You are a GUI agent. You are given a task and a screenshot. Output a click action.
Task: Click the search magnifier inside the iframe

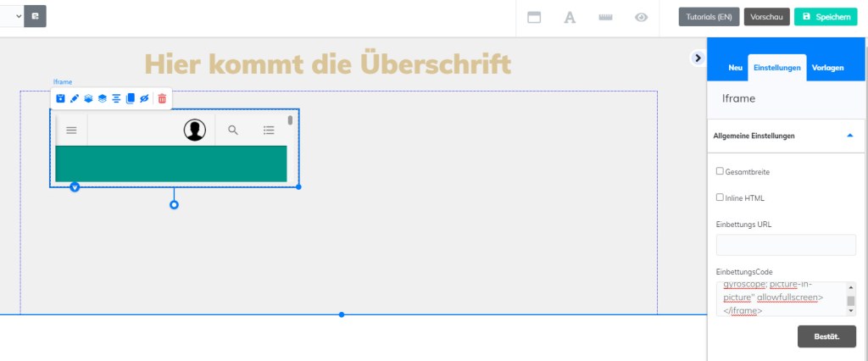click(233, 130)
